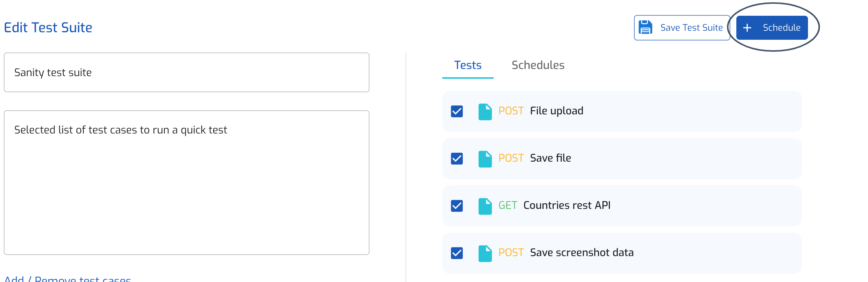Click the Countries rest API document icon
This screenshot has width=868, height=282.
[x=485, y=206]
